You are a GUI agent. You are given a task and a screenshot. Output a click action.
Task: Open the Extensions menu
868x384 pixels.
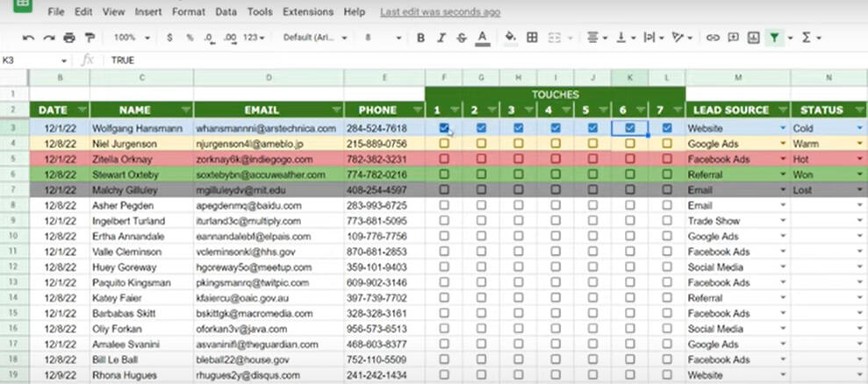coord(308,12)
